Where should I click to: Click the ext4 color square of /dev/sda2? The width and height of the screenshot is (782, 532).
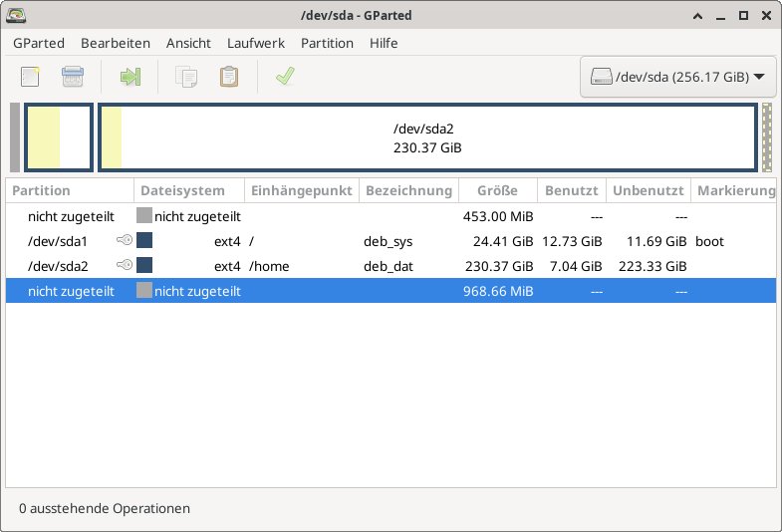(144, 265)
